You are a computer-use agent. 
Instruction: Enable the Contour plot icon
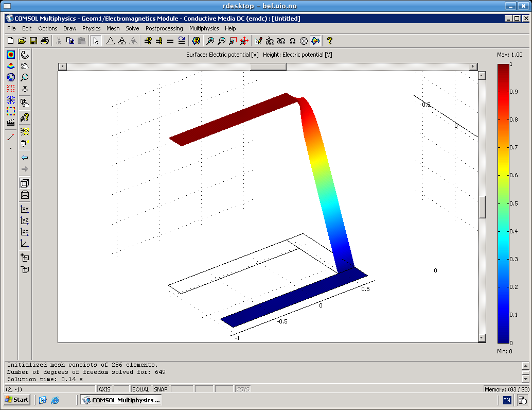(x=11, y=77)
